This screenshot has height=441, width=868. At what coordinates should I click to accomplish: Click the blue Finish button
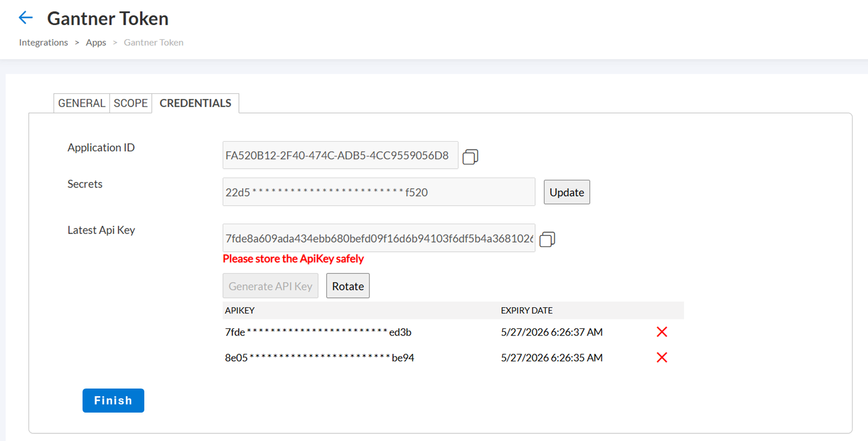(113, 401)
